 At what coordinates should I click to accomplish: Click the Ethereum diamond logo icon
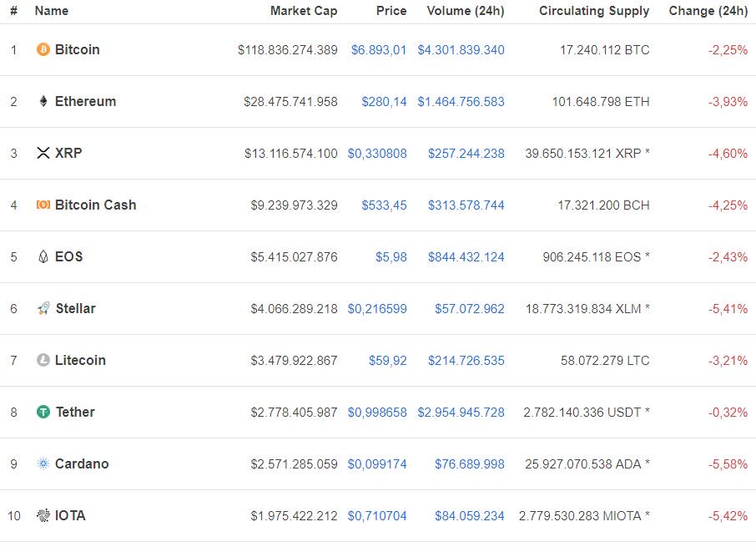coord(43,101)
